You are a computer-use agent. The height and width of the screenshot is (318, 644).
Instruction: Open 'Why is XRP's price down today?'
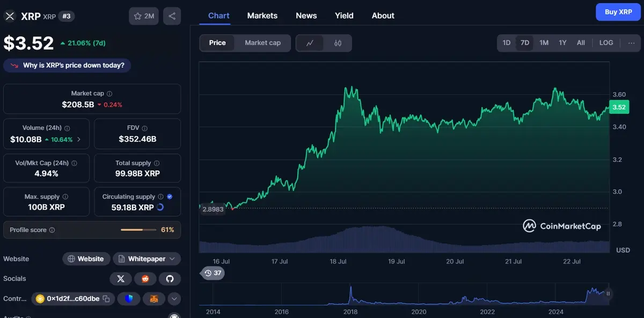pyautogui.click(x=67, y=65)
